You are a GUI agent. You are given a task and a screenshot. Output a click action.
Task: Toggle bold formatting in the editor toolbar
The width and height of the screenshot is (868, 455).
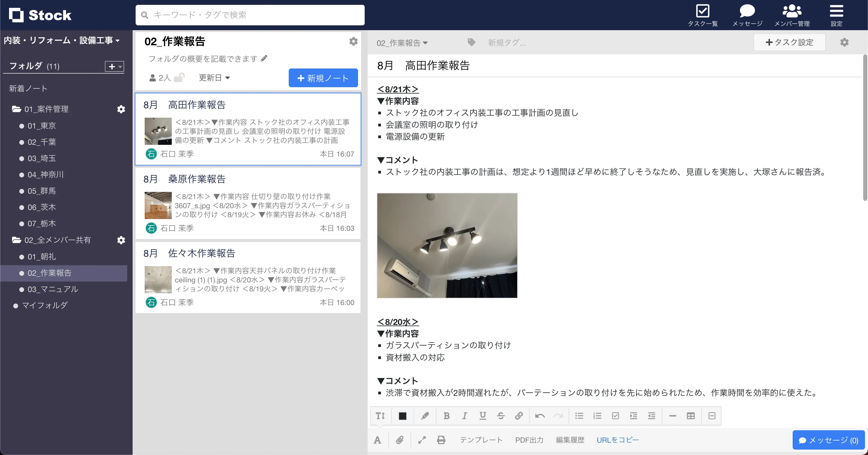click(x=446, y=416)
